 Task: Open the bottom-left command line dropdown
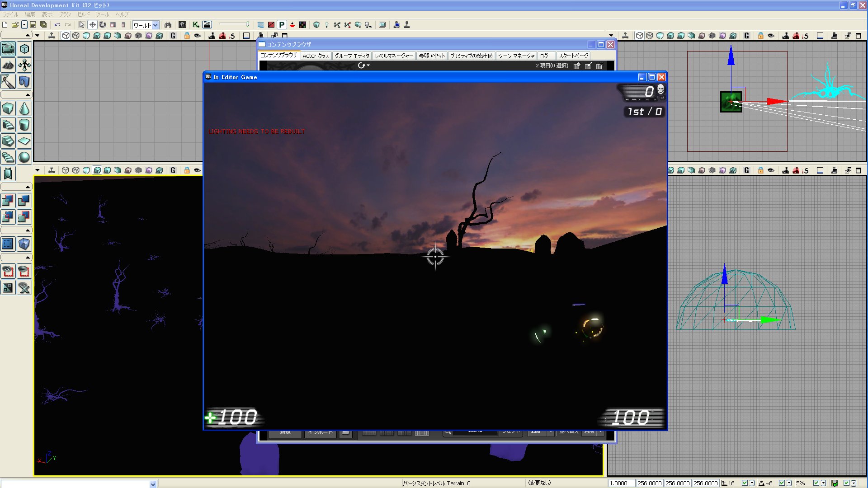tap(153, 484)
